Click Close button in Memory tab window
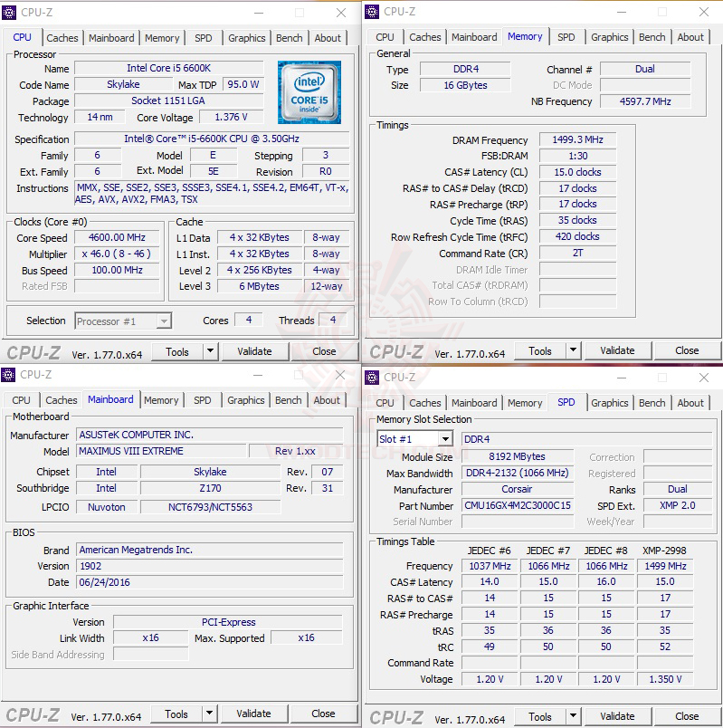The image size is (723, 728). tap(687, 350)
